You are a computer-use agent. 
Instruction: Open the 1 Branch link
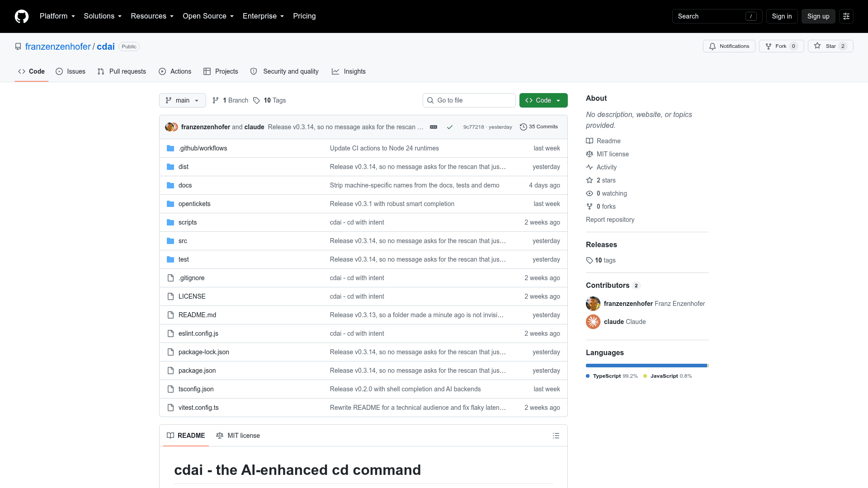point(230,100)
